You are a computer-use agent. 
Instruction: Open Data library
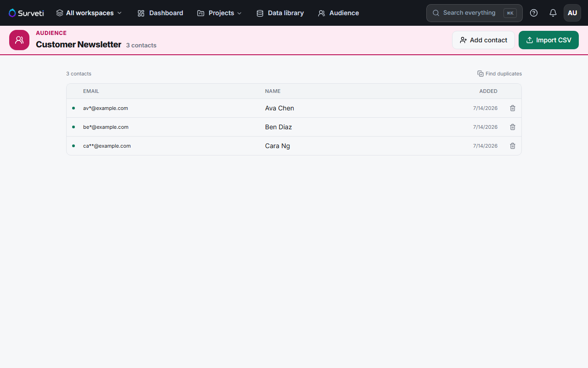[x=280, y=13]
